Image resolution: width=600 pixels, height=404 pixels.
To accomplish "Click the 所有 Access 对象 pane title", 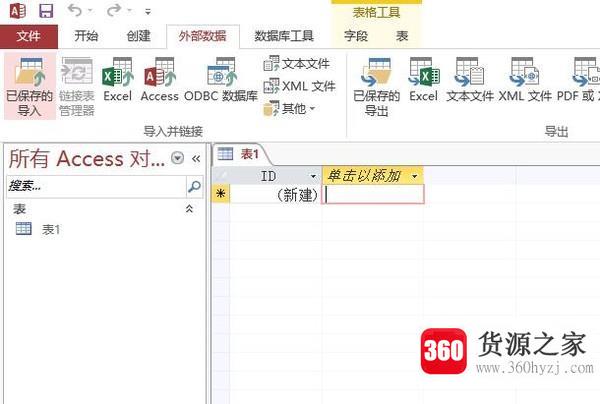I will point(87,158).
